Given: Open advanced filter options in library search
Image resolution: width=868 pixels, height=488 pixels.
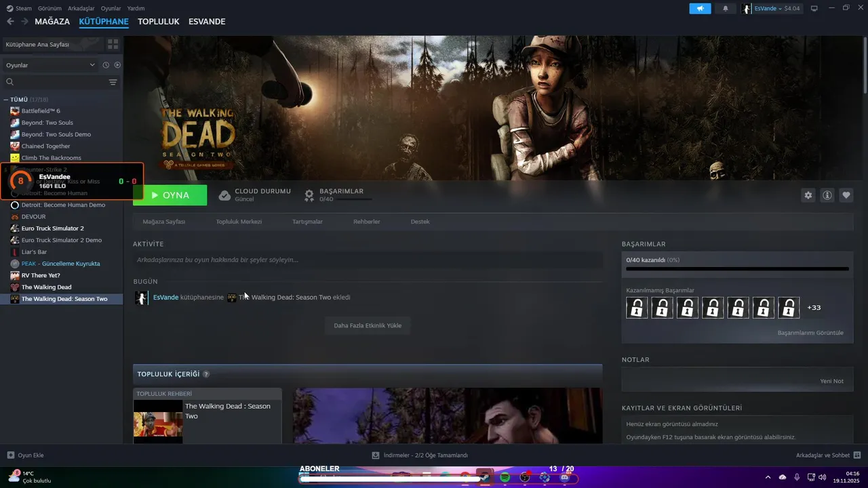Looking at the screenshot, I should coord(113,82).
